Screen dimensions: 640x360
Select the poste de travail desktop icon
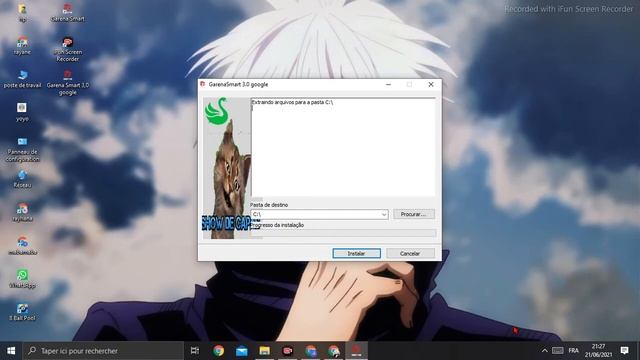click(22, 79)
